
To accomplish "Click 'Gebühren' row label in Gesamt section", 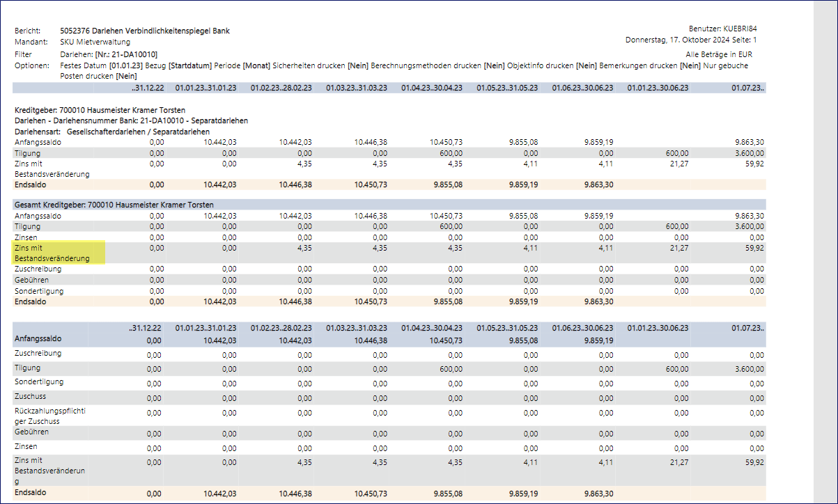I will 32,280.
